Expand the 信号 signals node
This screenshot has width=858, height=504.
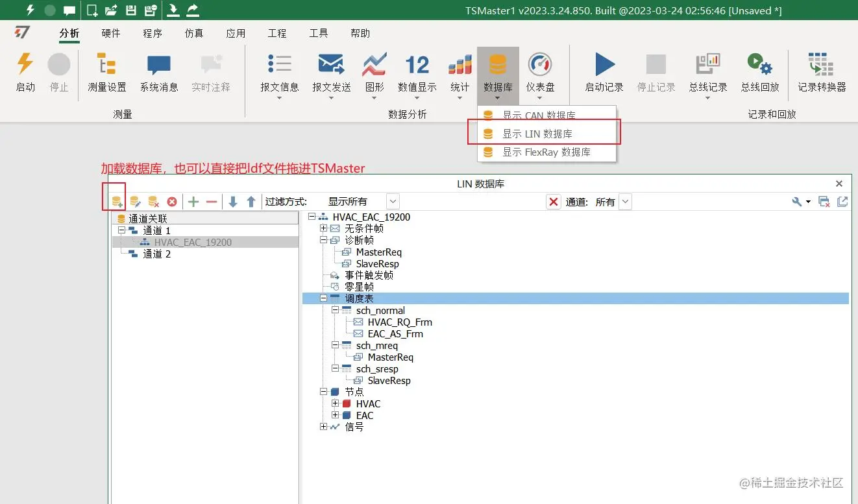tap(324, 427)
